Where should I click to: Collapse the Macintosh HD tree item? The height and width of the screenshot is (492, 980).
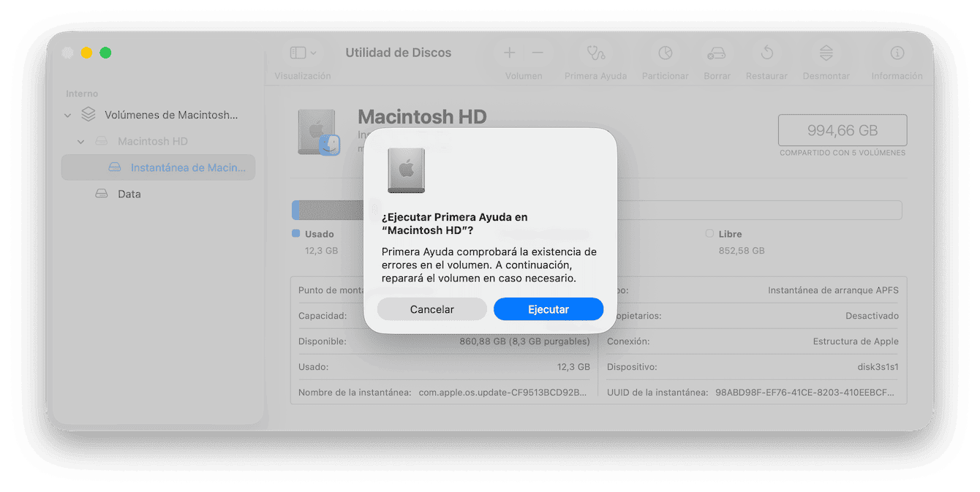click(80, 140)
